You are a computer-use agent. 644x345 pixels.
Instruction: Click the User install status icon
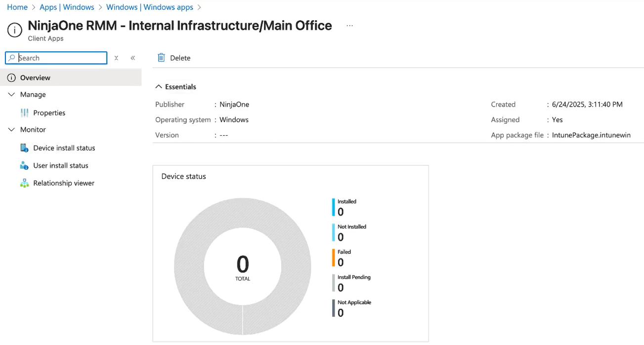click(24, 166)
